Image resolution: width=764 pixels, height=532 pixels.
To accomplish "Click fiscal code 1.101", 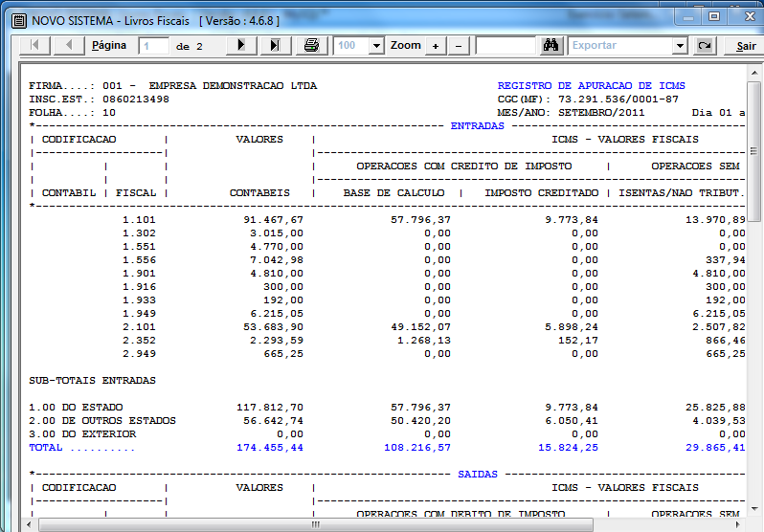I will point(139,220).
